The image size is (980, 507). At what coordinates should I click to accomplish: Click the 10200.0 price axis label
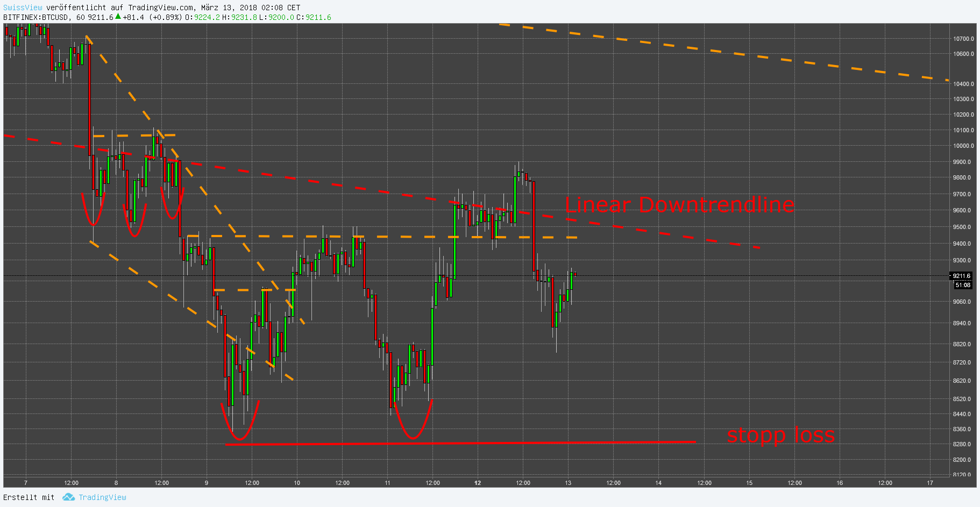point(963,115)
